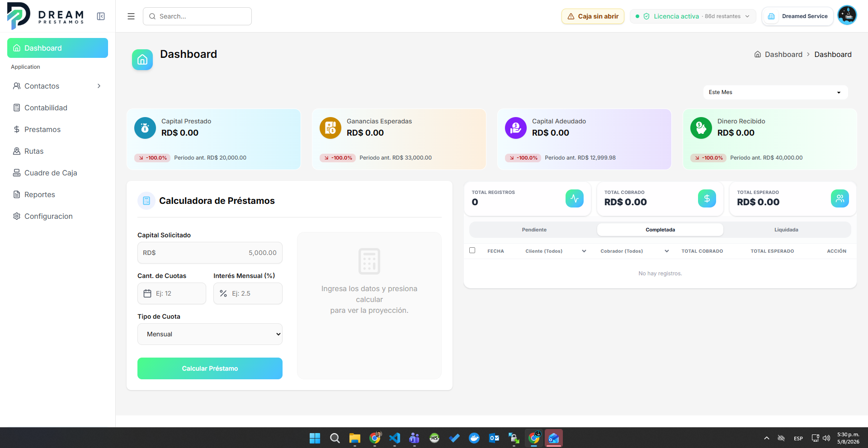Open the user avatar menu
This screenshot has height=448, width=868.
pyautogui.click(x=847, y=15)
